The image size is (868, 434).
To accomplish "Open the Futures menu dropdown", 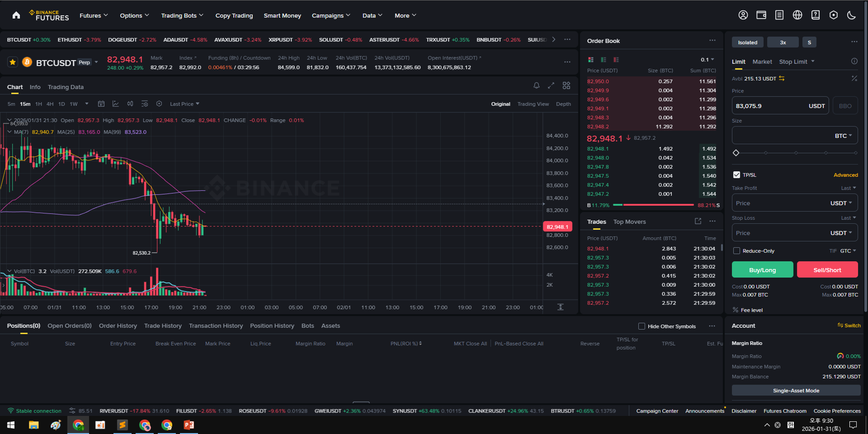I will pos(94,15).
